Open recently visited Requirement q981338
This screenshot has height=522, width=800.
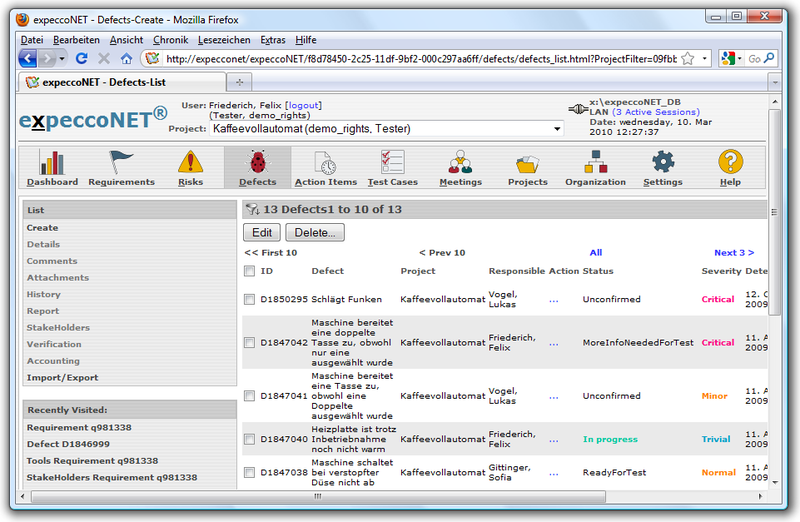click(x=79, y=427)
